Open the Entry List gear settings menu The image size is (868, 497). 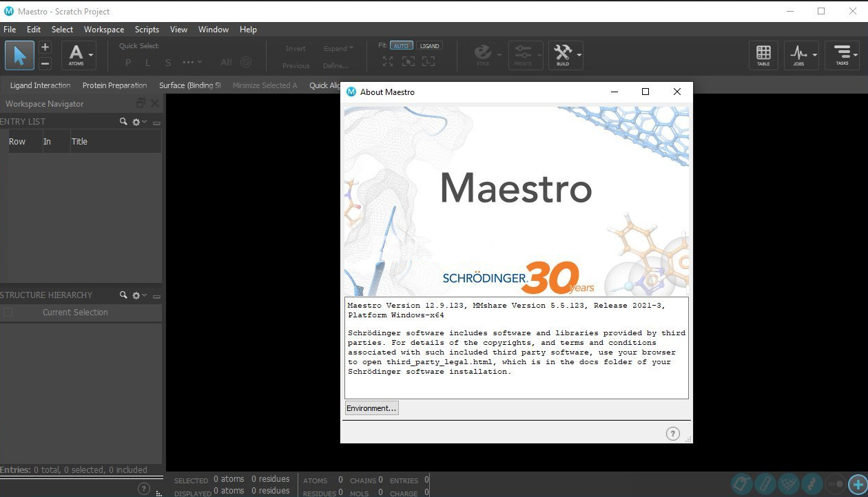pyautogui.click(x=139, y=122)
